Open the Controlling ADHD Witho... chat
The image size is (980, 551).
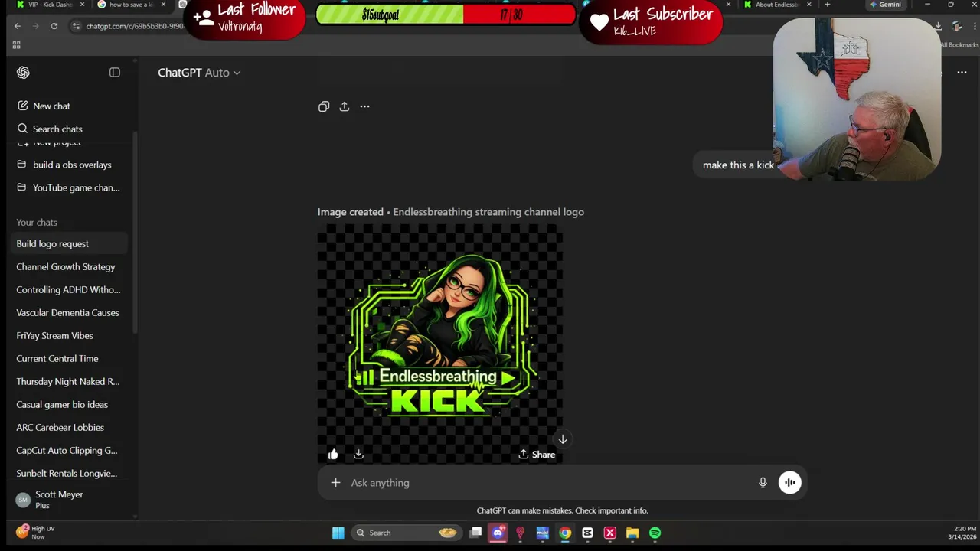click(x=69, y=289)
